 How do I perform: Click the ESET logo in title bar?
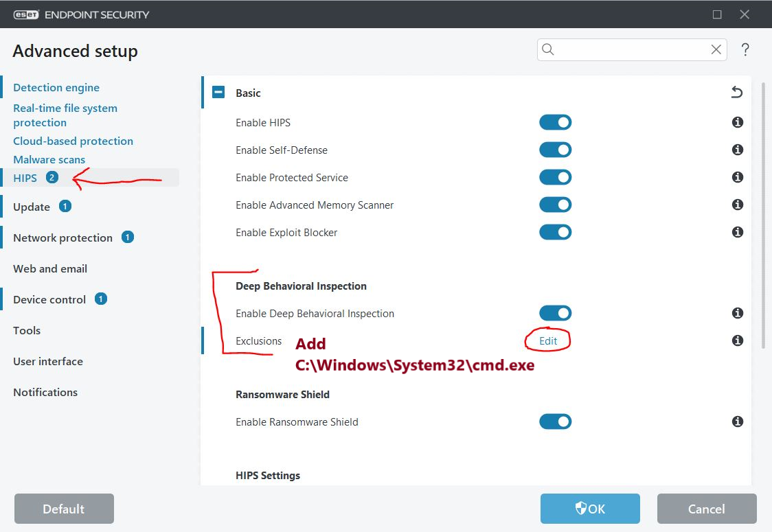click(26, 15)
